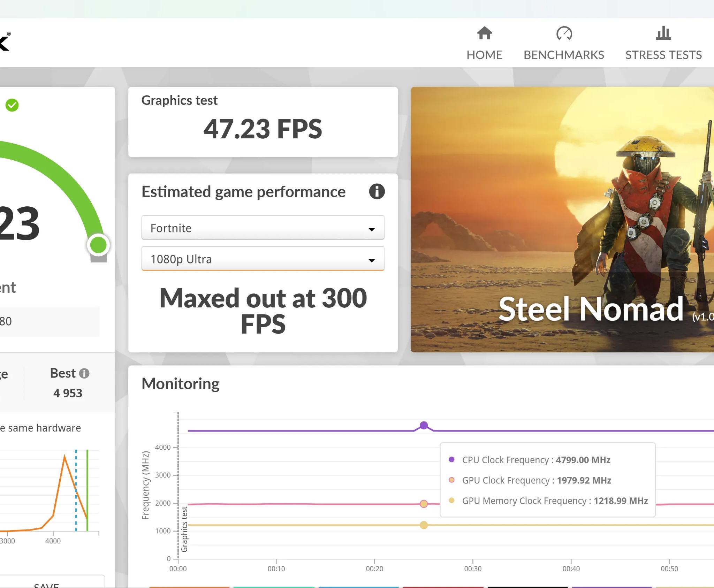Open the BENCHMARKS tab
This screenshot has width=714, height=588.
pyautogui.click(x=564, y=43)
